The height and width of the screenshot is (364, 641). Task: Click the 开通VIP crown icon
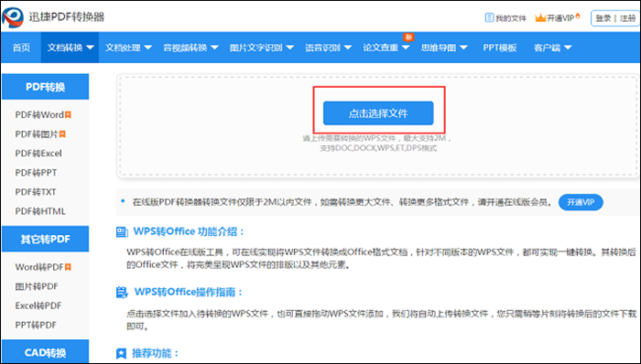[540, 18]
